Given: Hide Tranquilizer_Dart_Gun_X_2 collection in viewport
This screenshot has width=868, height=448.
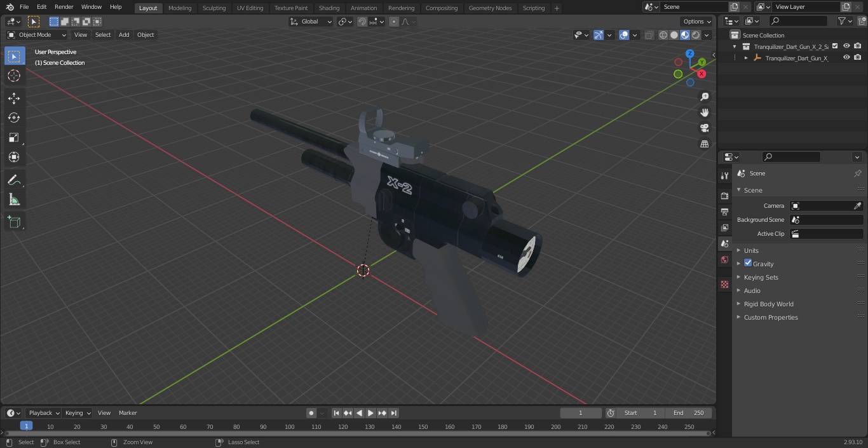Looking at the screenshot, I should (846, 46).
